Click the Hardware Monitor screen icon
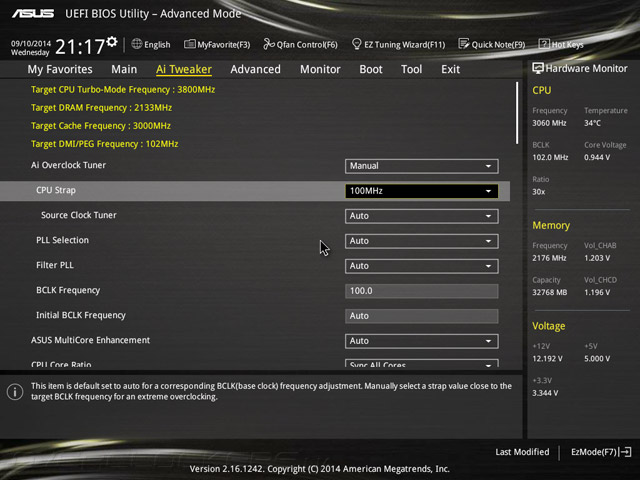640x480 pixels. (x=538, y=69)
